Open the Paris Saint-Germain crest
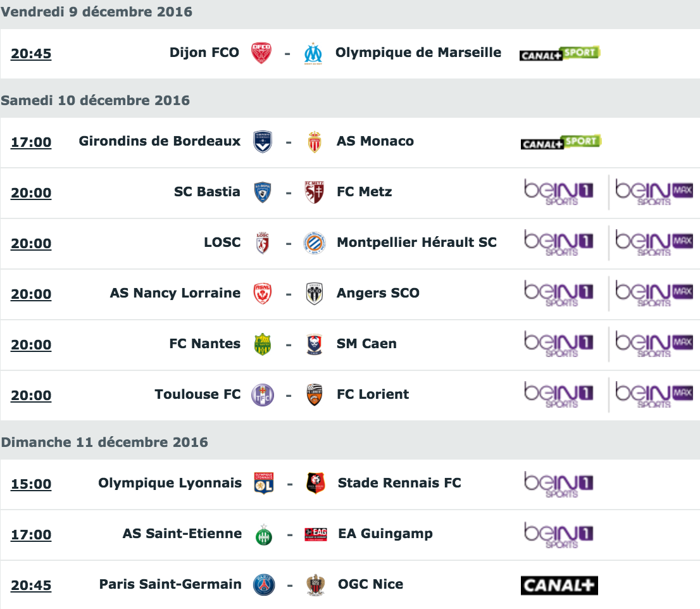 (x=264, y=585)
